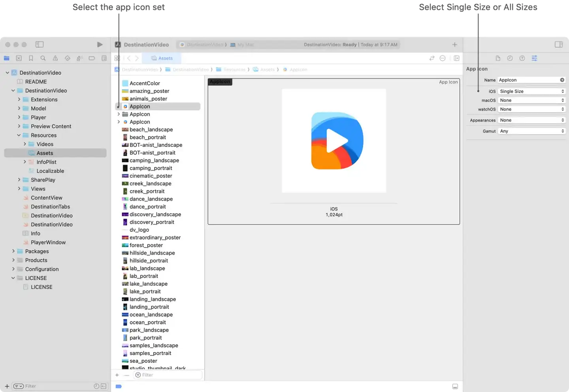
Task: Open the Breakpoint navigator icon
Action: click(x=92, y=58)
